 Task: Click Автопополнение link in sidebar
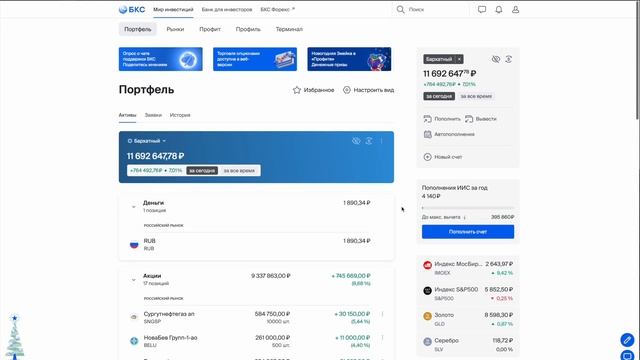(454, 134)
